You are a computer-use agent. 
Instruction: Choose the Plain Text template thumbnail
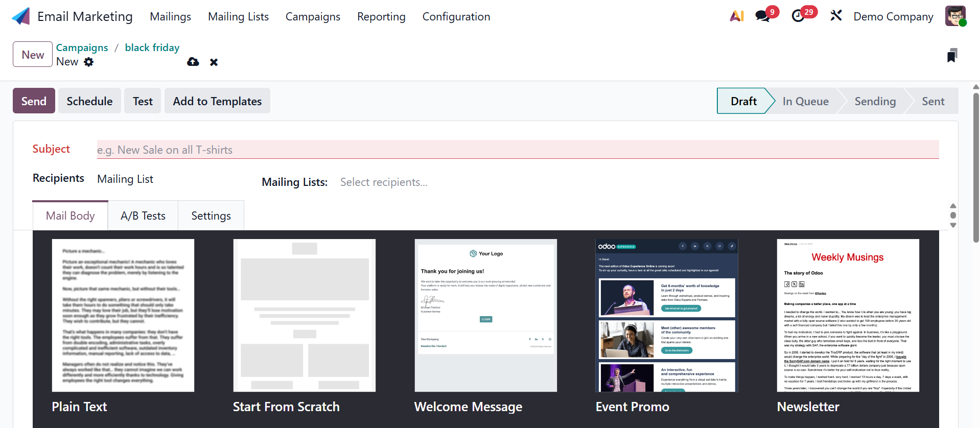pos(123,315)
